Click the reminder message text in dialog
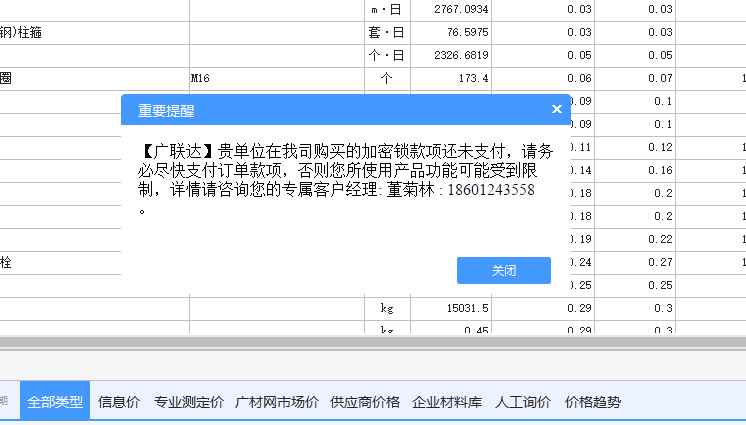746x425 pixels. point(346,179)
